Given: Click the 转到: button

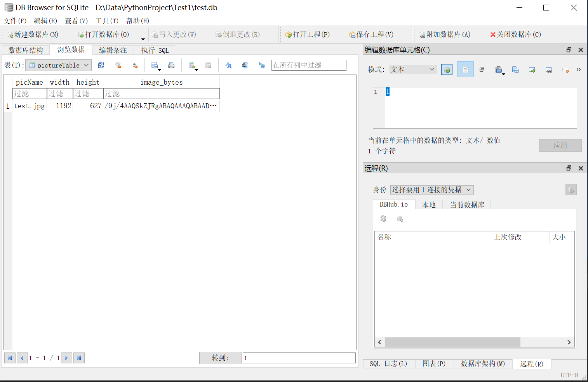Looking at the screenshot, I should (x=220, y=358).
